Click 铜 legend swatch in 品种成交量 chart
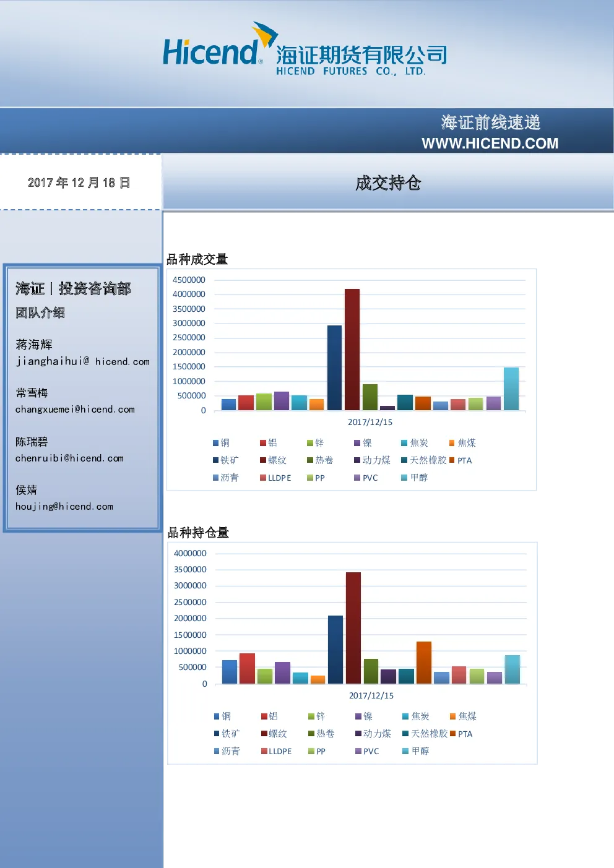The width and height of the screenshot is (614, 868). [x=216, y=443]
